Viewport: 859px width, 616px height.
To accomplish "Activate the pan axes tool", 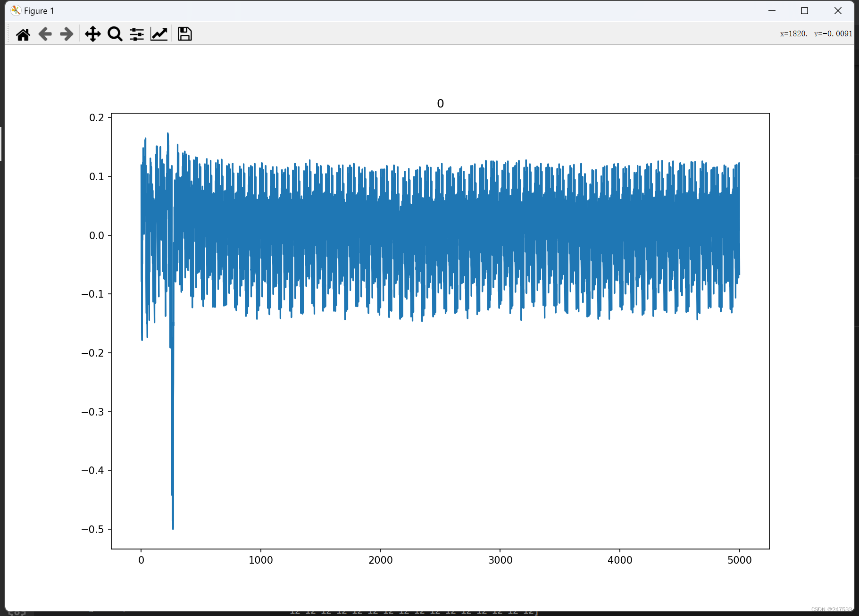I will tap(92, 34).
